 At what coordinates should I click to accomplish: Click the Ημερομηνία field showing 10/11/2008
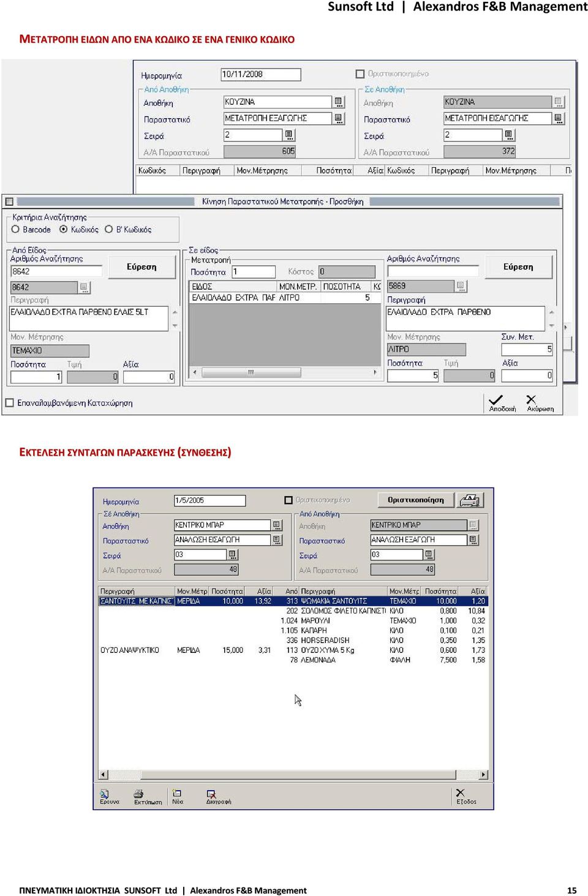260,74
